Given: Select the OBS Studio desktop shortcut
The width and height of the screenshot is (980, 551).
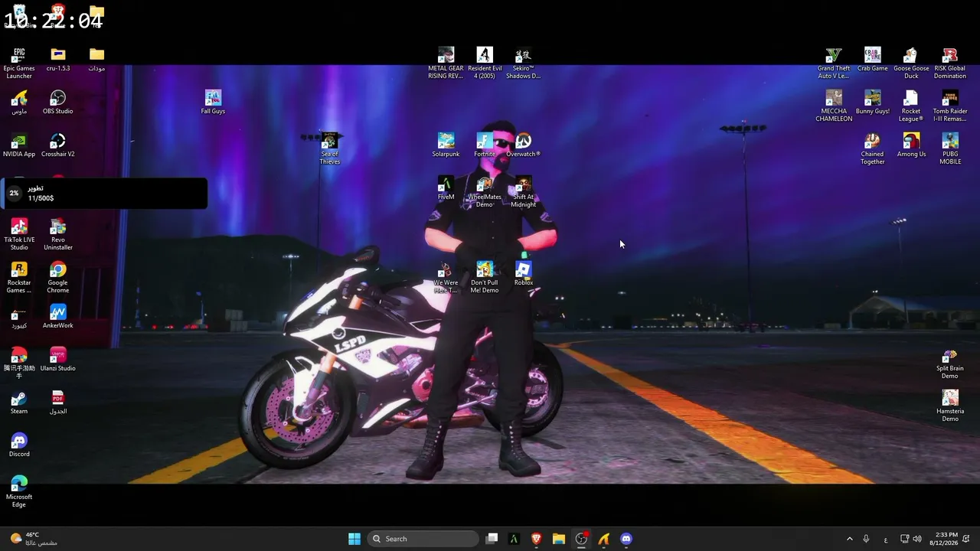Looking at the screenshot, I should coord(58,103).
